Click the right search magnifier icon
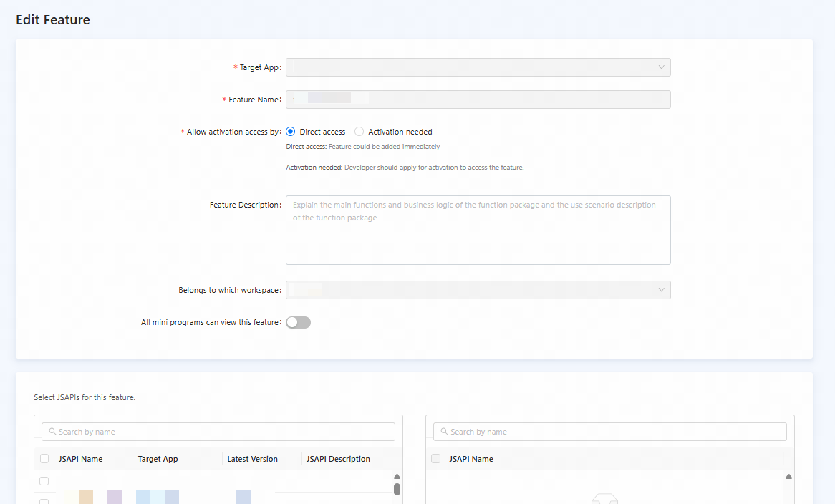 [x=444, y=432]
